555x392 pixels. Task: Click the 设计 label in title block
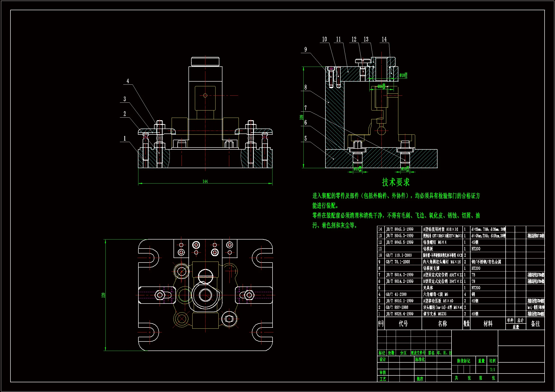[x=383, y=360]
